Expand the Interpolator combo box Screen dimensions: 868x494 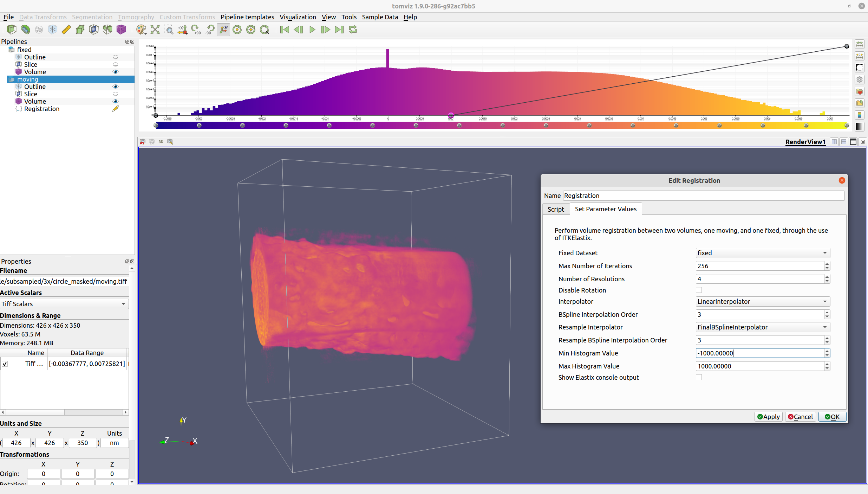pyautogui.click(x=763, y=301)
